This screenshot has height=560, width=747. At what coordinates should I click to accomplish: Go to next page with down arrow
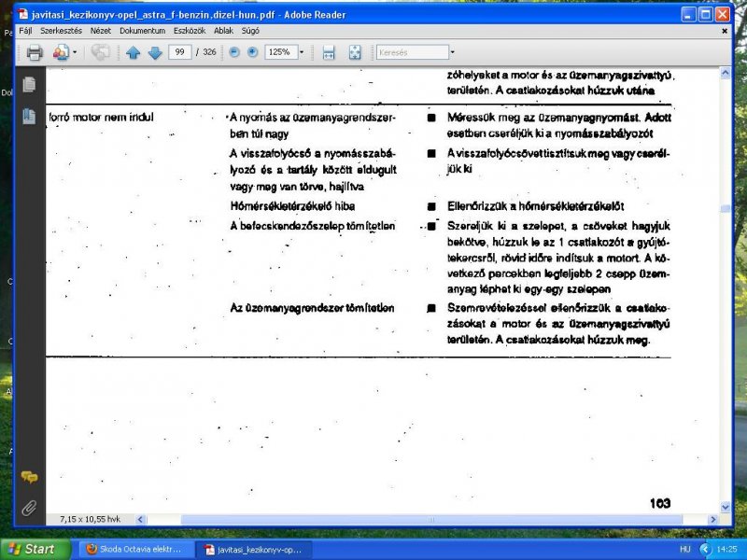click(x=155, y=52)
